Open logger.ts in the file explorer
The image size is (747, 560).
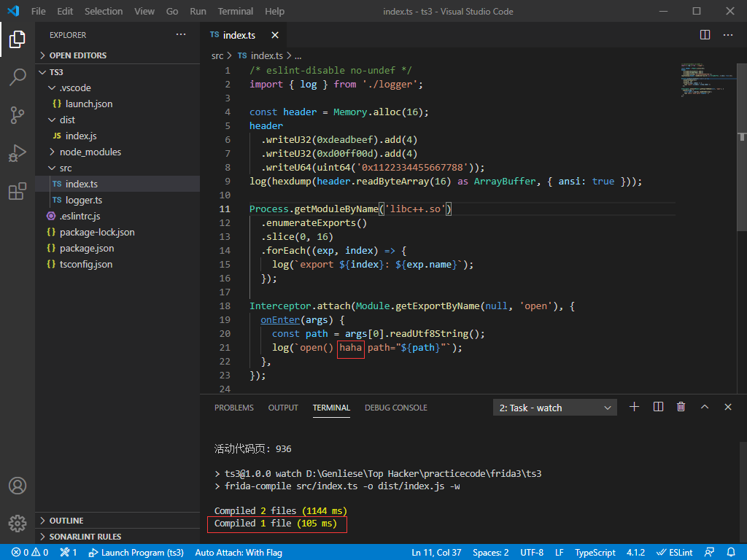point(83,200)
